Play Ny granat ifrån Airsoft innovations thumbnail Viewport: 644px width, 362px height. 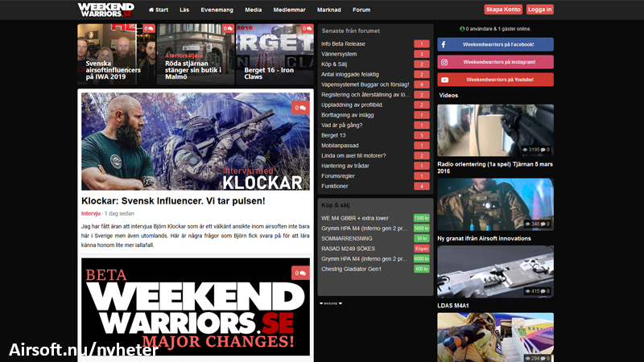[x=495, y=204]
